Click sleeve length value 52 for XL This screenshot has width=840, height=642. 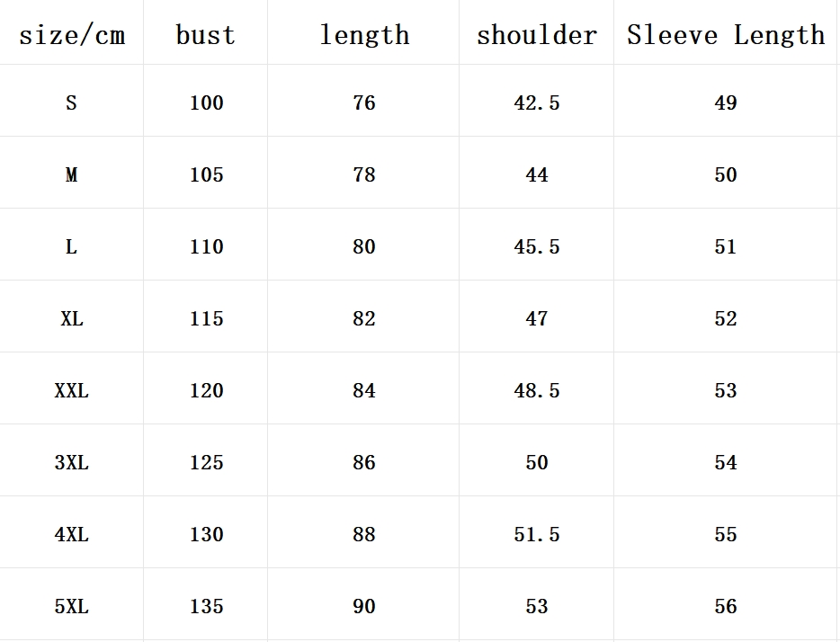click(x=726, y=318)
